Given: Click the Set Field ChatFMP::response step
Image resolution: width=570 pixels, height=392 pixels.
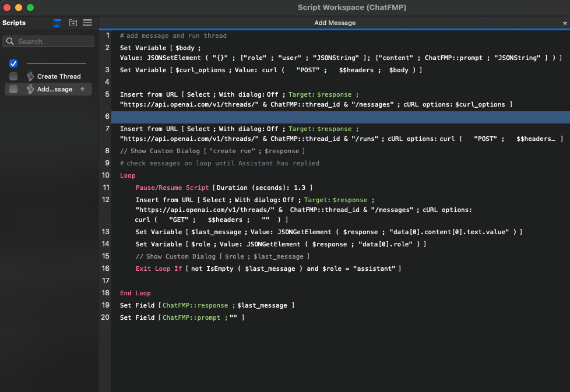Looking at the screenshot, I should [207, 305].
